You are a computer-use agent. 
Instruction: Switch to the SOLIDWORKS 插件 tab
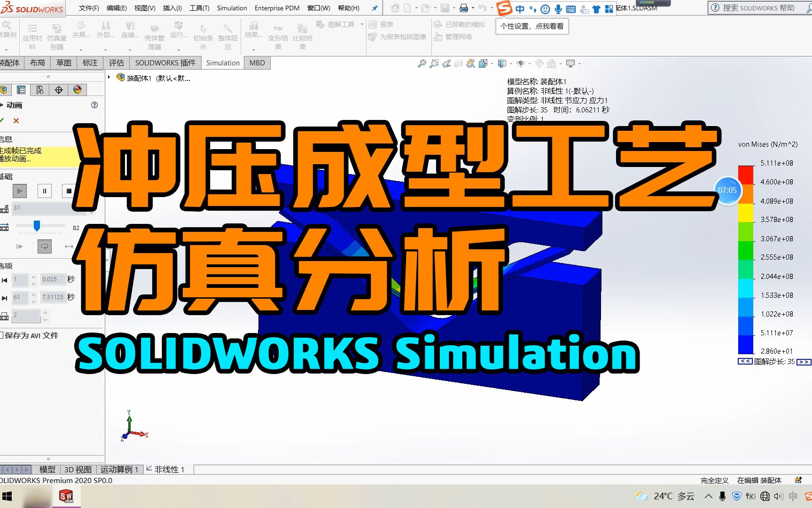click(165, 63)
